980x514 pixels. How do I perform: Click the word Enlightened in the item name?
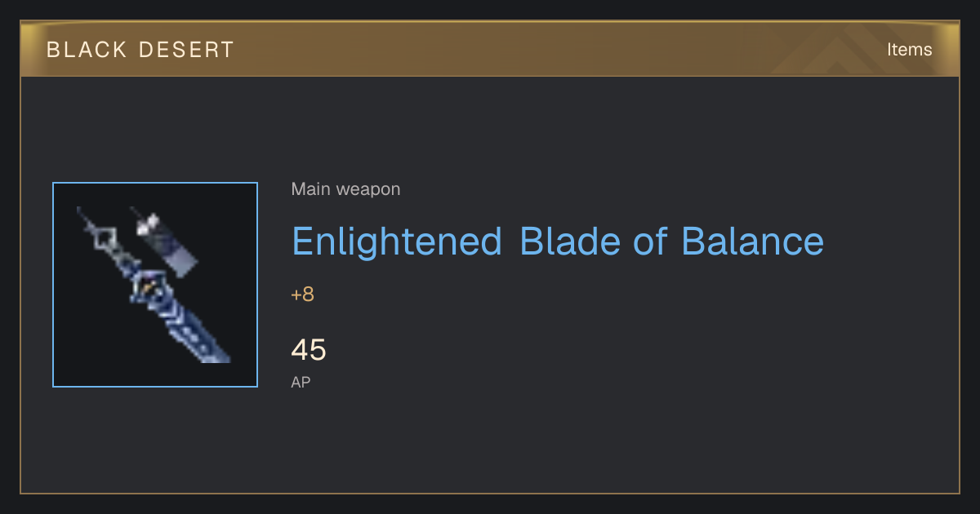coord(397,241)
